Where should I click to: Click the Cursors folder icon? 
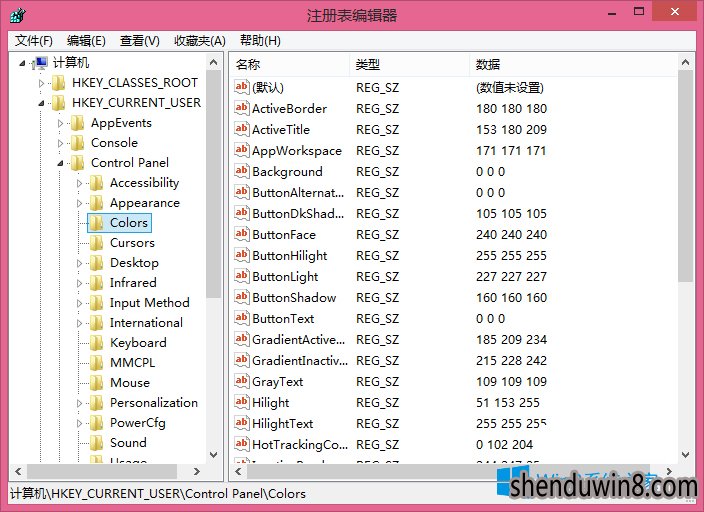coord(97,243)
